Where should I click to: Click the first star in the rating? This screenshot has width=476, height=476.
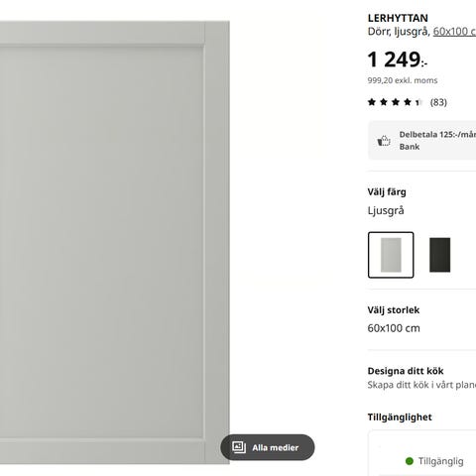(x=372, y=102)
